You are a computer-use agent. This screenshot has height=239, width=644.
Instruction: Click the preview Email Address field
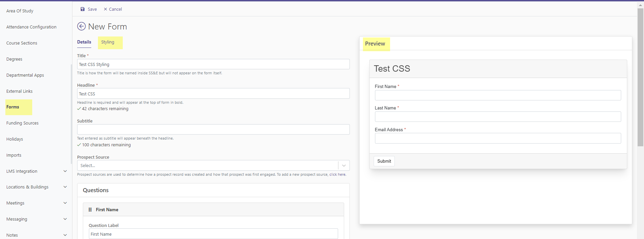point(498,138)
